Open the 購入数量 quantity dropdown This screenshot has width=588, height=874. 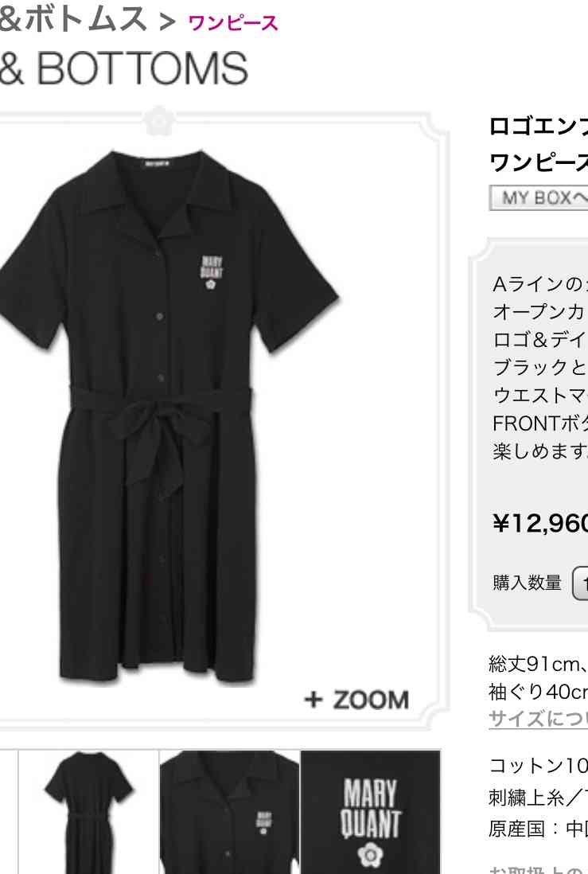[580, 583]
